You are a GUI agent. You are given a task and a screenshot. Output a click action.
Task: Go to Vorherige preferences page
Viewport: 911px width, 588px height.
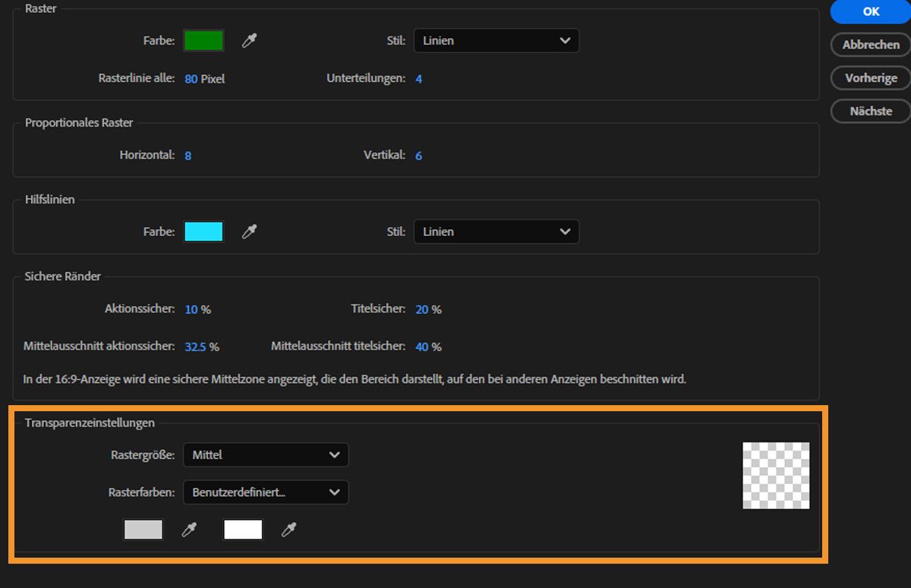pos(871,77)
